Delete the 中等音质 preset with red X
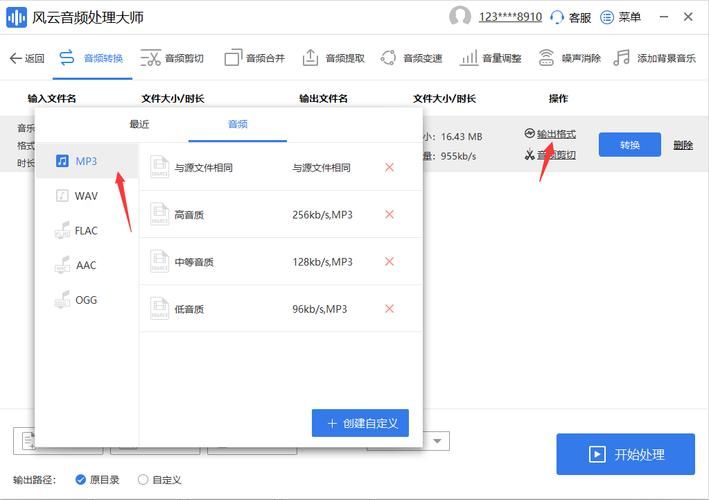709x500 pixels. (389, 261)
